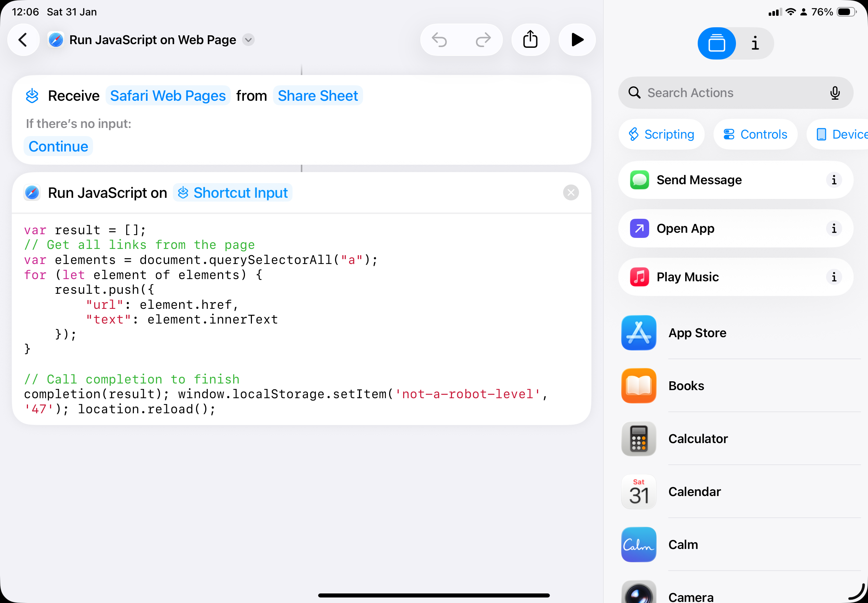Run the shortcut with play button
868x603 pixels.
(x=577, y=40)
